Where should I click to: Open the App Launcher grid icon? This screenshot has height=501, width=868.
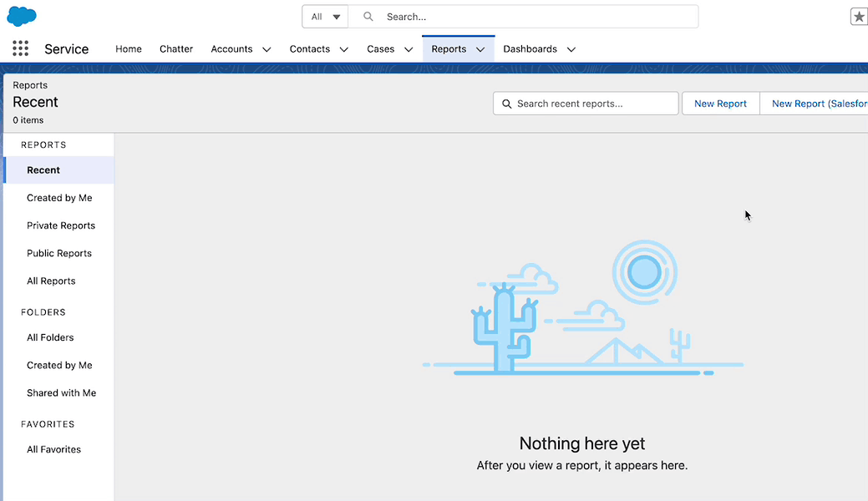21,49
